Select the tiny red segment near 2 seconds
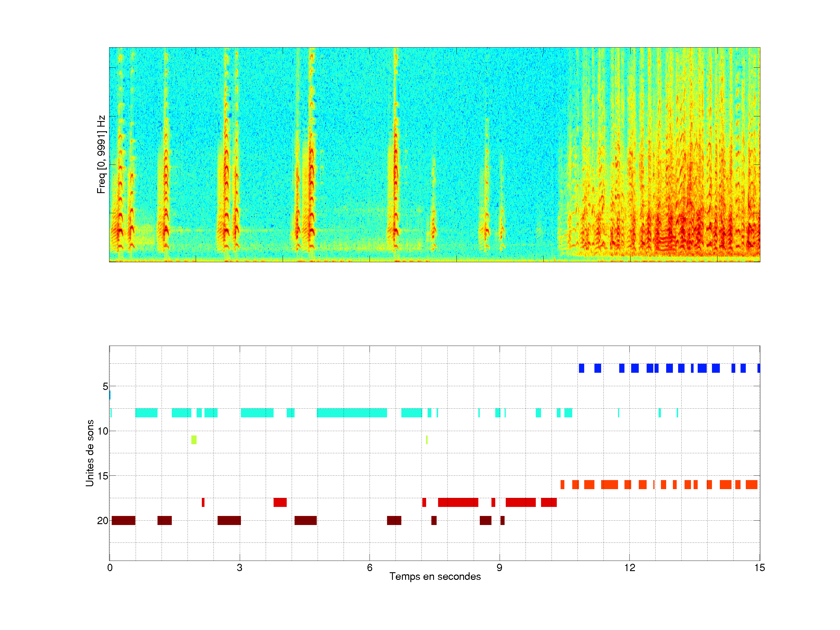This screenshot has width=840, height=630. [x=203, y=503]
